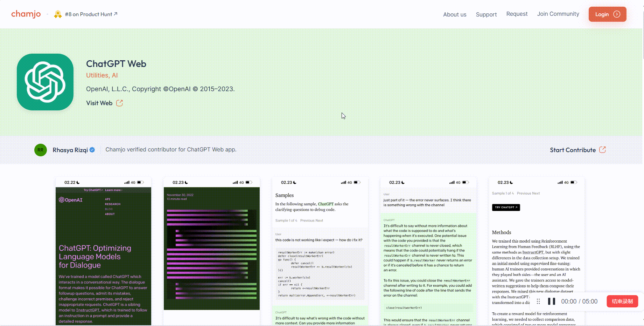Viewport: 644px width, 326px height.
Task: Click the RR contributor avatar
Action: (41, 150)
